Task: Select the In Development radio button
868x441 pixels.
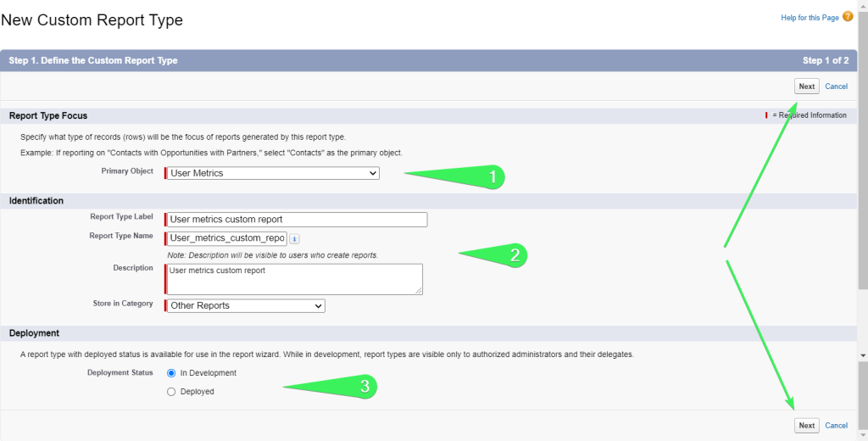Action: (x=171, y=373)
